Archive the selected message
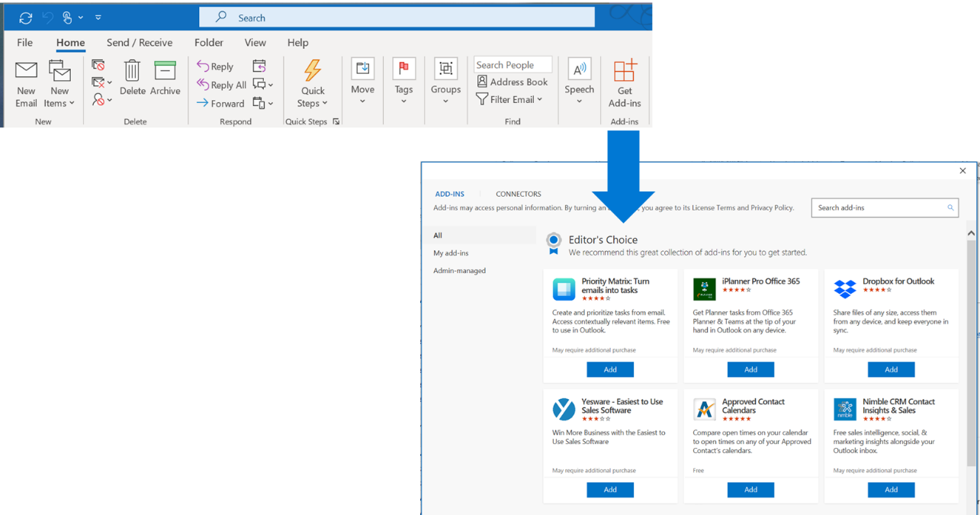The width and height of the screenshot is (980, 515). 165,78
